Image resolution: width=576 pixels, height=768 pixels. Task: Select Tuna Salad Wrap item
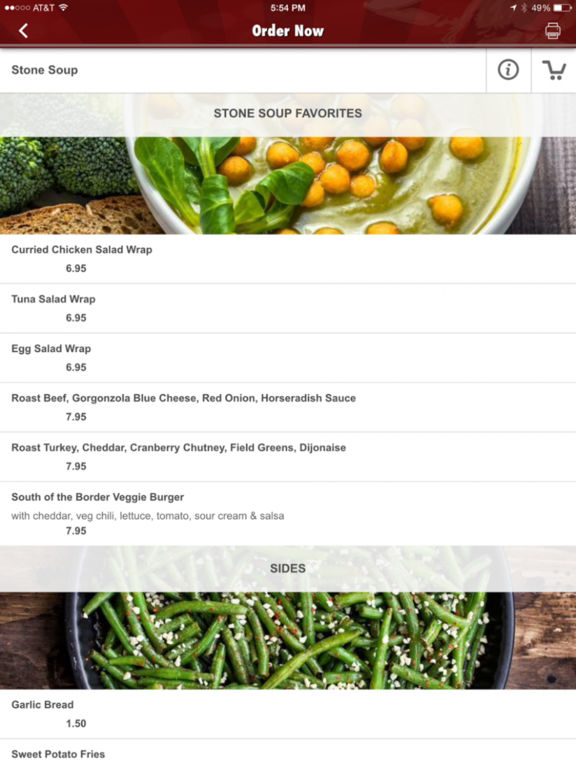[288, 309]
